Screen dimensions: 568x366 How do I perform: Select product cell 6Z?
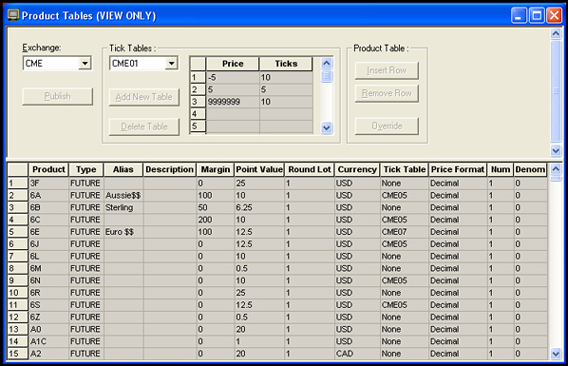click(x=49, y=317)
